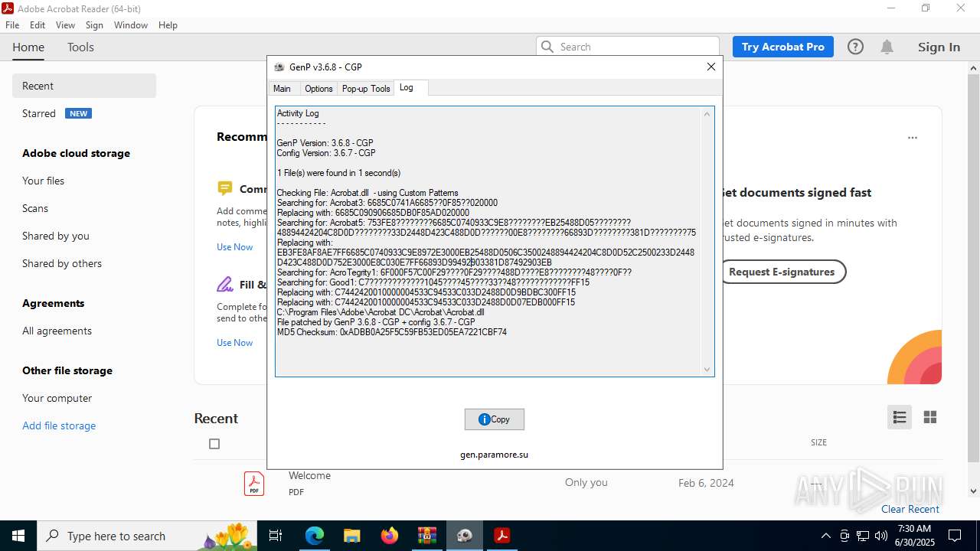Click the Copy button in GenP
Image resolution: width=980 pixels, height=551 pixels.
point(494,419)
